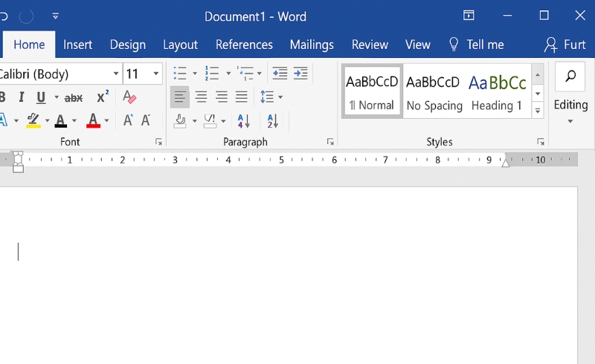
Task: Open Ribbon Display Options icon
Action: pos(469,16)
